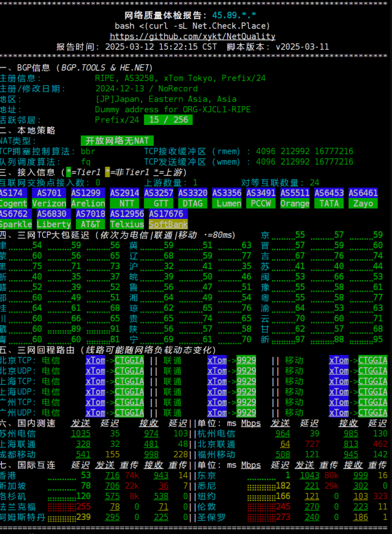Screen dimensions: 392x534
Task: Click the AS701 Verizon peer badge
Action: [x=49, y=198]
